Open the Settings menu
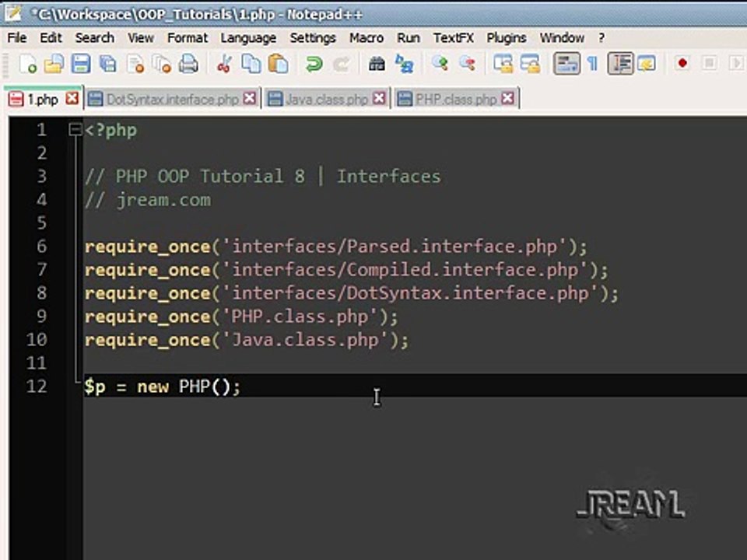747x560 pixels. (x=313, y=37)
